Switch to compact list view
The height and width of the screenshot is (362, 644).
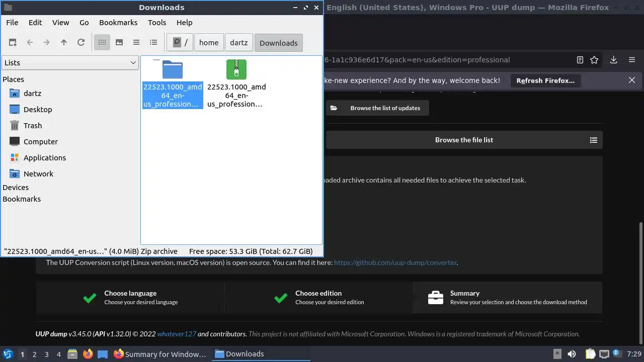136,43
